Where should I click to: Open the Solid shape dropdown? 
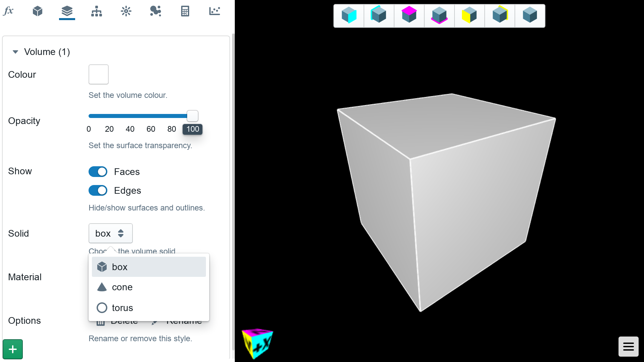tap(110, 233)
